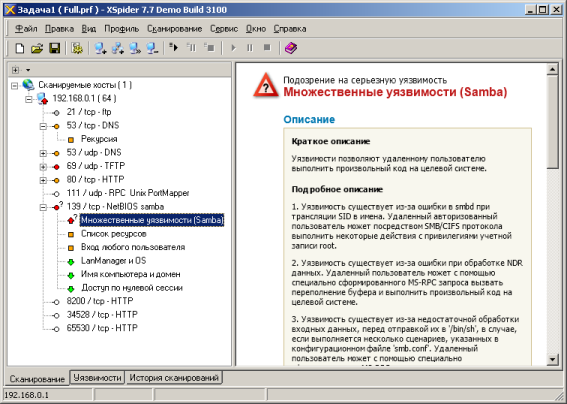
Task: Collapse the 192.168.0.1 host node
Action: tap(29, 99)
